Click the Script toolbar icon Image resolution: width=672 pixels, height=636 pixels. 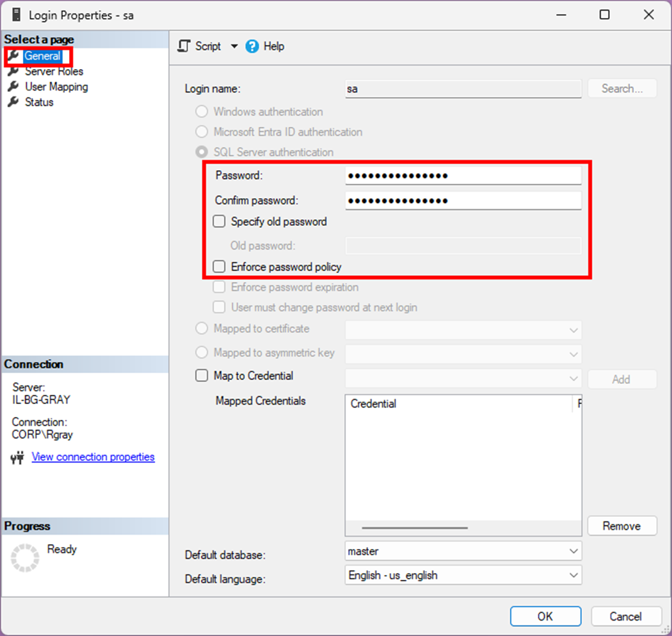tap(184, 46)
